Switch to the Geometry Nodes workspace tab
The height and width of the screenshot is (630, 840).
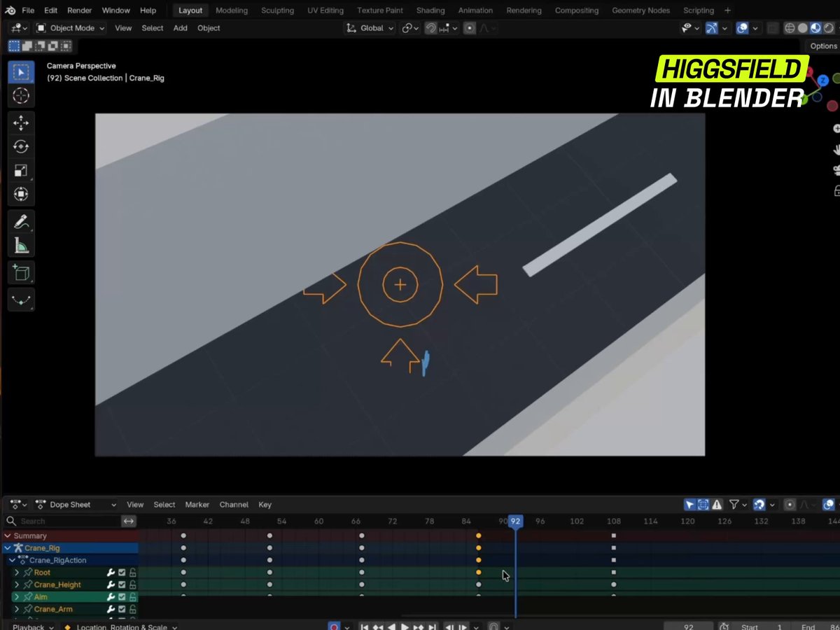click(x=640, y=10)
